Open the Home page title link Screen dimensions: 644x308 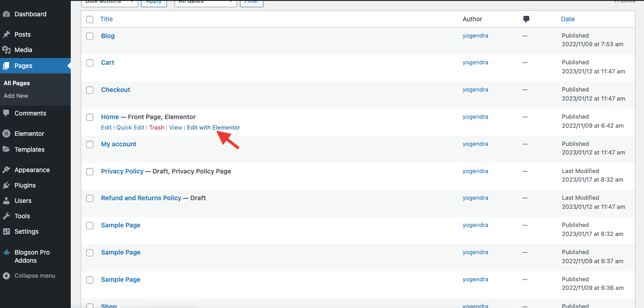tap(110, 117)
